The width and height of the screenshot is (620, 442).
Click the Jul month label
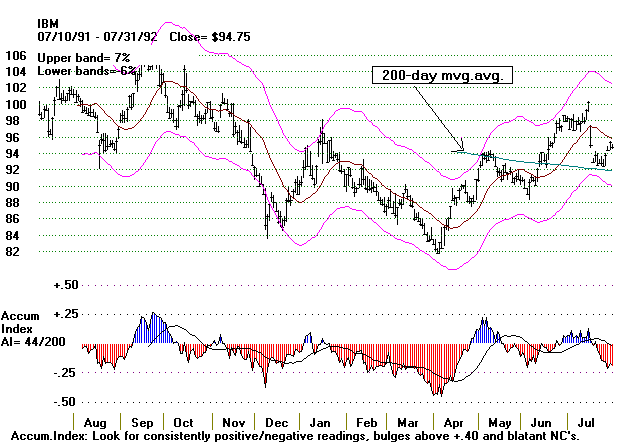pyautogui.click(x=590, y=422)
